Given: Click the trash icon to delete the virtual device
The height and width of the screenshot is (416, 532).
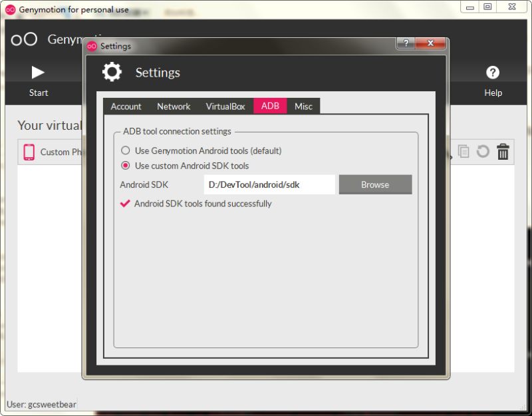Looking at the screenshot, I should tap(503, 152).
